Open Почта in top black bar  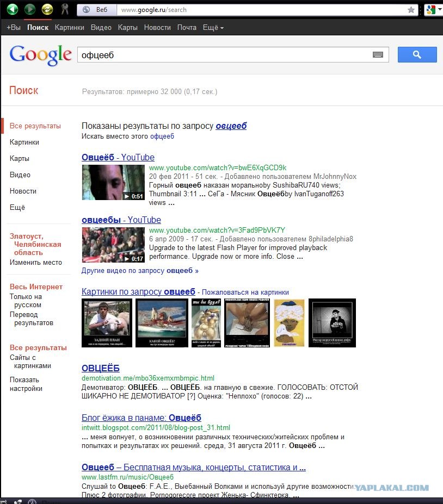(x=187, y=27)
